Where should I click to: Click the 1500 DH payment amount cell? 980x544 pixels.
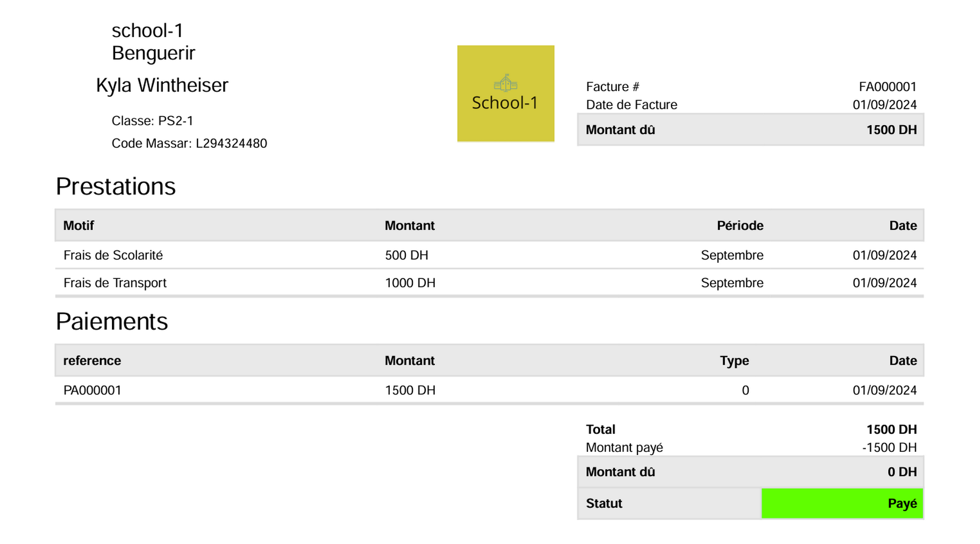(410, 390)
